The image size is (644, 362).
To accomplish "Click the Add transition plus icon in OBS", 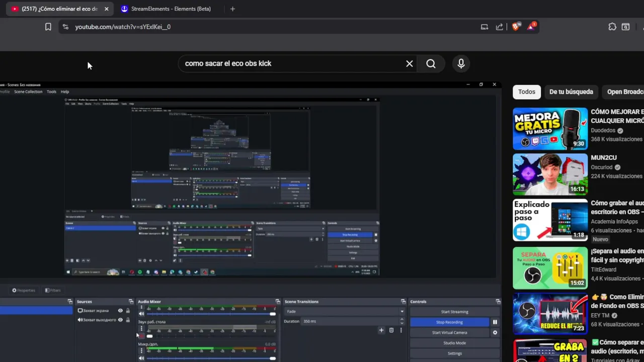I will tap(381, 330).
